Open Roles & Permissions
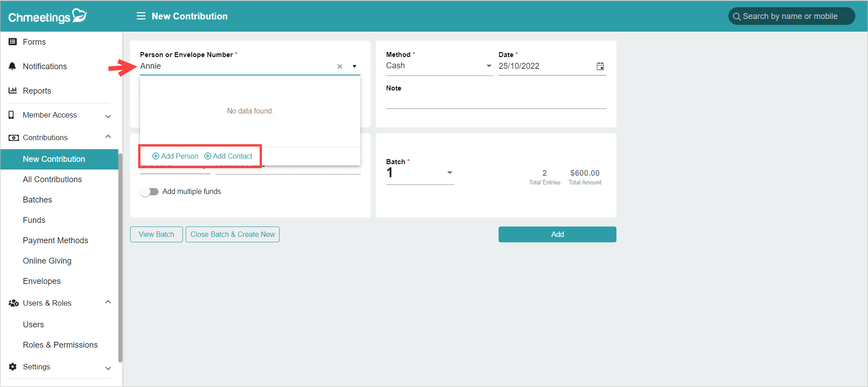This screenshot has width=868, height=387. pyautogui.click(x=59, y=345)
